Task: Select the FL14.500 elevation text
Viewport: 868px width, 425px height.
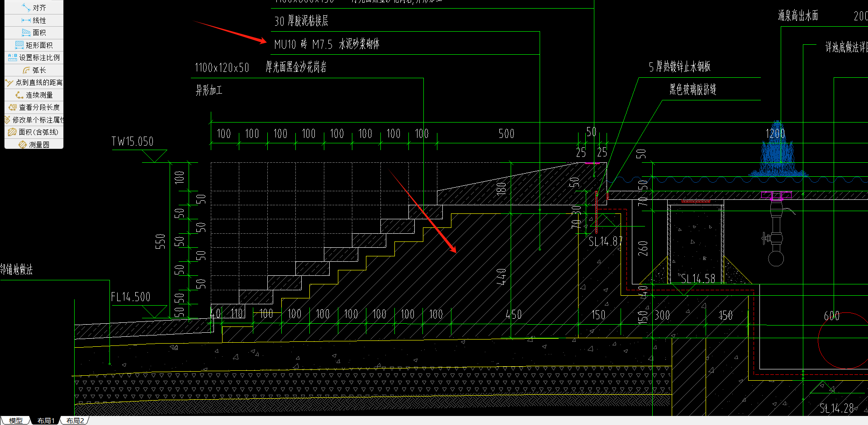Action: (131, 297)
